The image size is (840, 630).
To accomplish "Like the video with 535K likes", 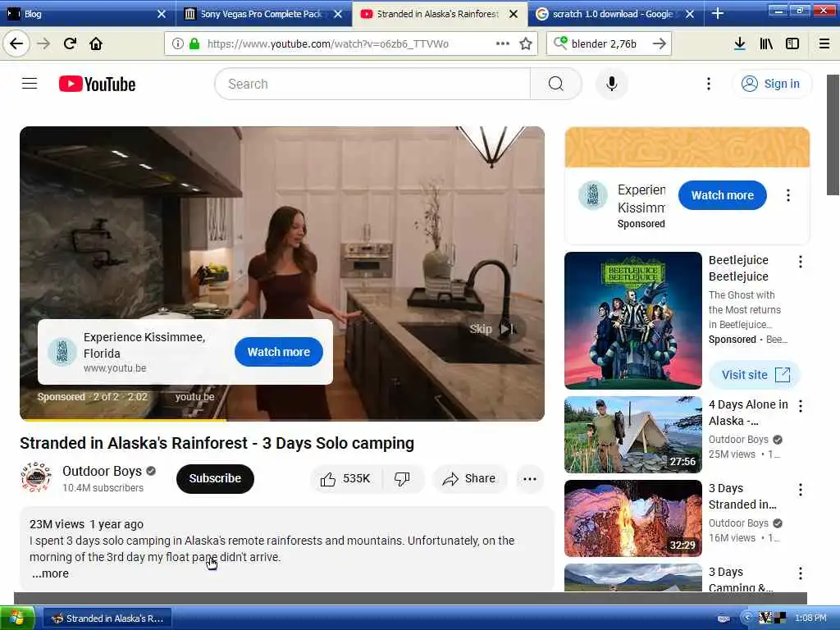I will pyautogui.click(x=346, y=479).
